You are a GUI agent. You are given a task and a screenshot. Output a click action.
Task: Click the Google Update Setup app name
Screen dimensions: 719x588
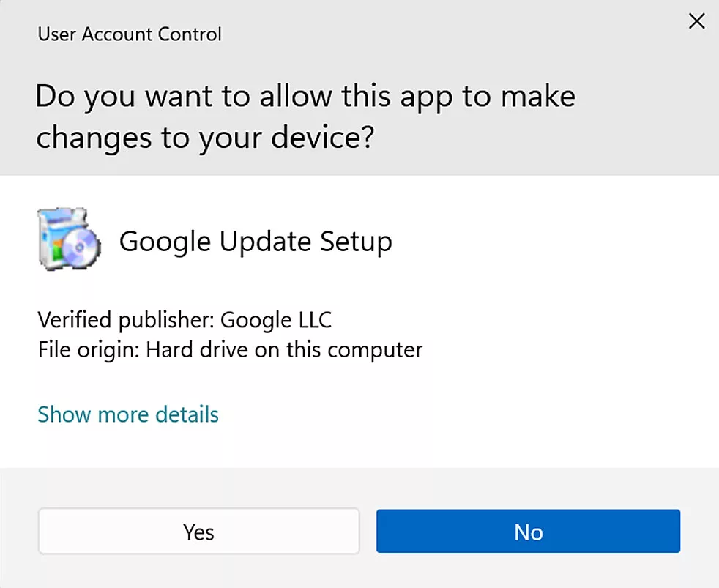click(256, 241)
